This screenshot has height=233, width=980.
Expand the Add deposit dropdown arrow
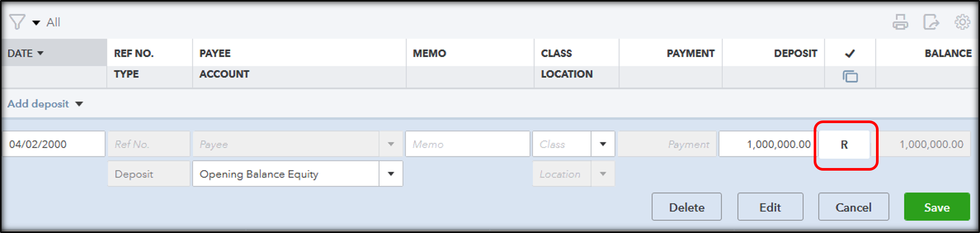point(79,104)
